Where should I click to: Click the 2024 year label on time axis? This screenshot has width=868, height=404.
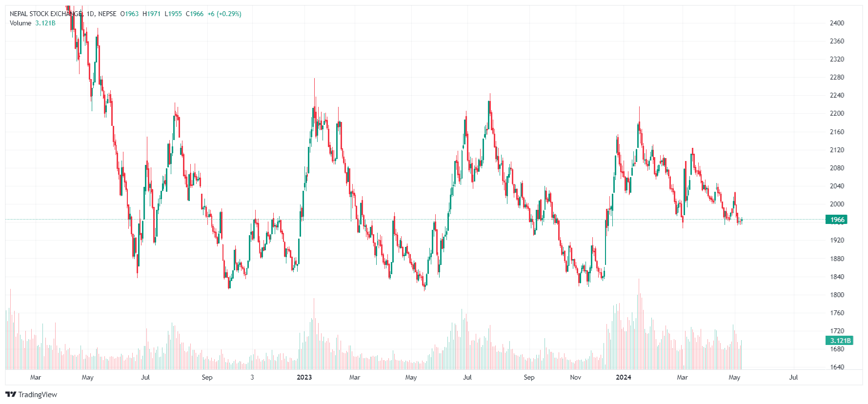click(x=623, y=377)
